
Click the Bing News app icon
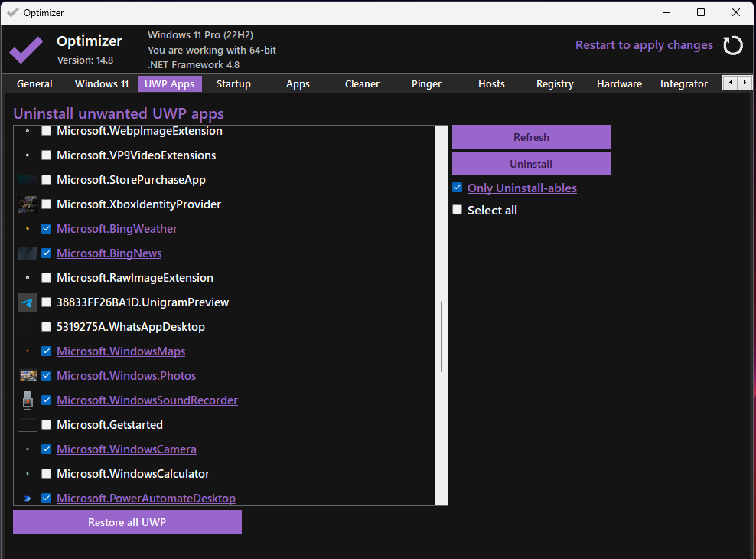[28, 253]
